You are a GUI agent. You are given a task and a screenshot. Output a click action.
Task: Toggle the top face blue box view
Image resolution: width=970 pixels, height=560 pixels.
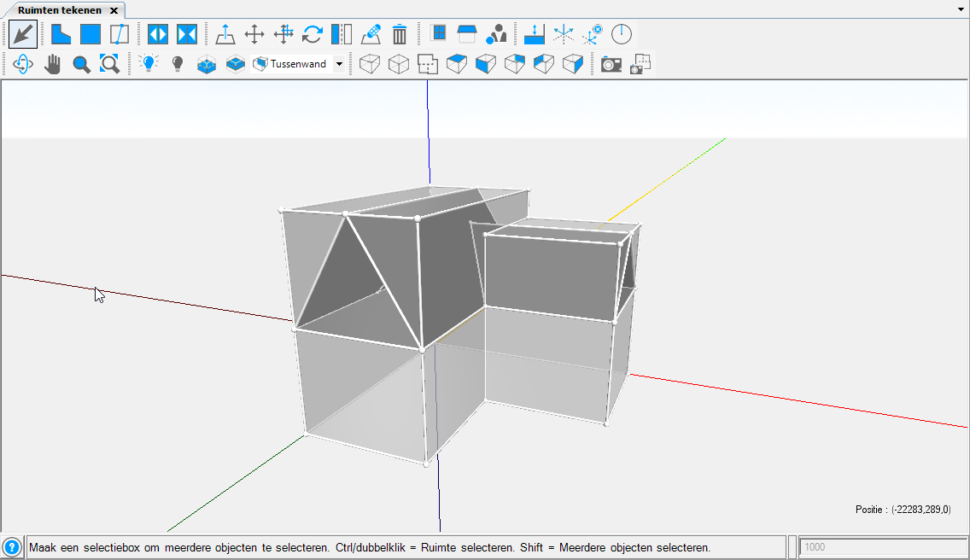point(457,64)
